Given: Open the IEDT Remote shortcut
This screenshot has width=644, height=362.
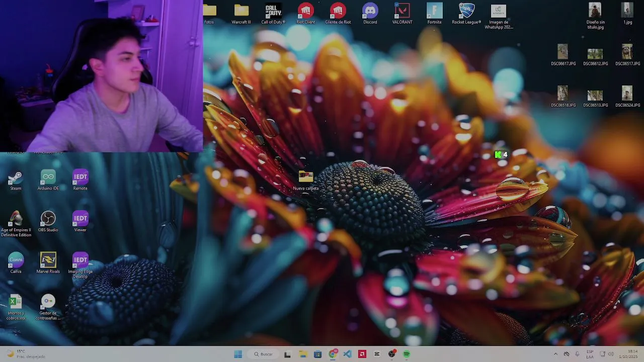Looking at the screenshot, I should [x=80, y=180].
